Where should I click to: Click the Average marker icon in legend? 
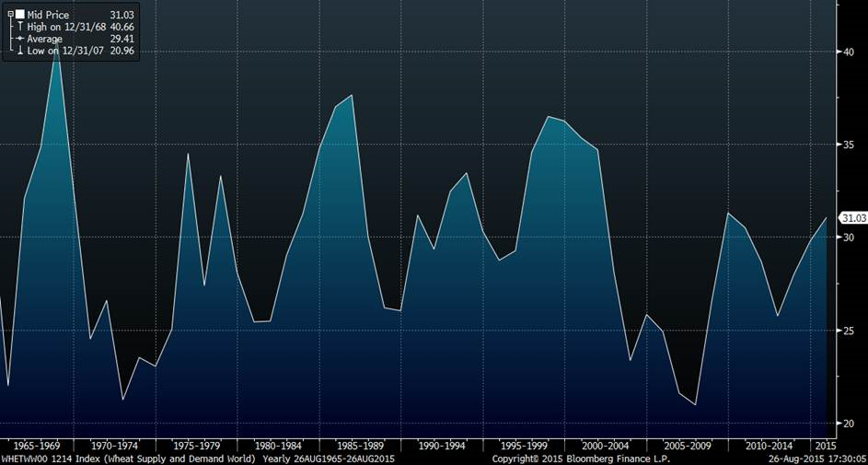pos(19,39)
